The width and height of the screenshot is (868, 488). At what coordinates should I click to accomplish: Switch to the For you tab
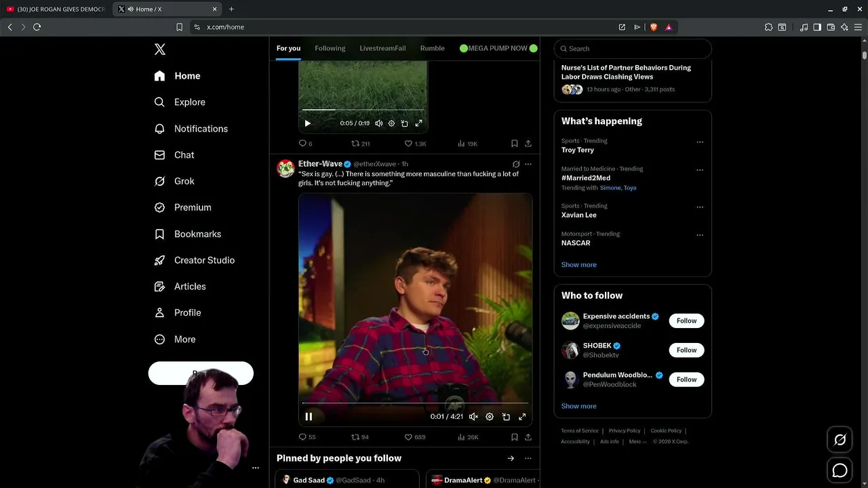tap(288, 48)
